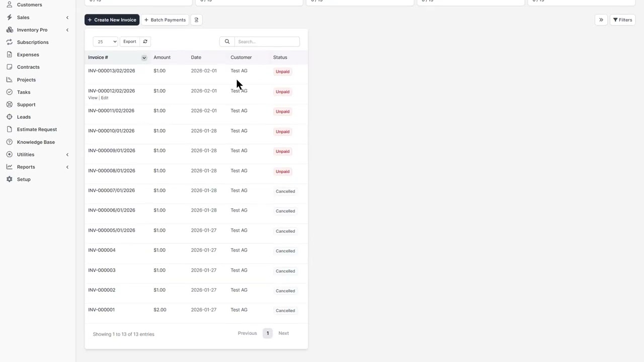Click the Knowledge Base question mark icon

point(9,142)
